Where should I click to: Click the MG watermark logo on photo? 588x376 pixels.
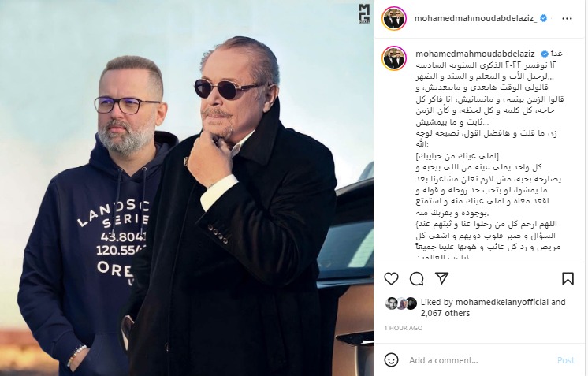(x=363, y=13)
